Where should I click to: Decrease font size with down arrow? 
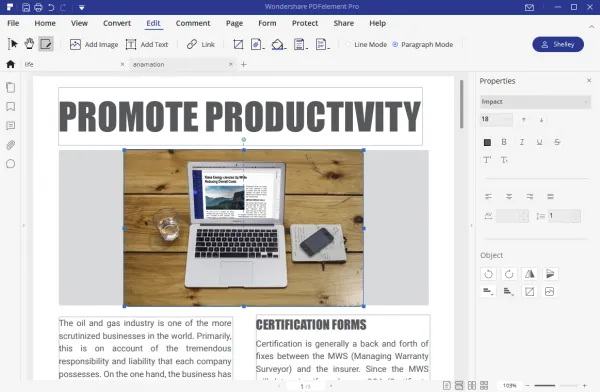coord(541,120)
